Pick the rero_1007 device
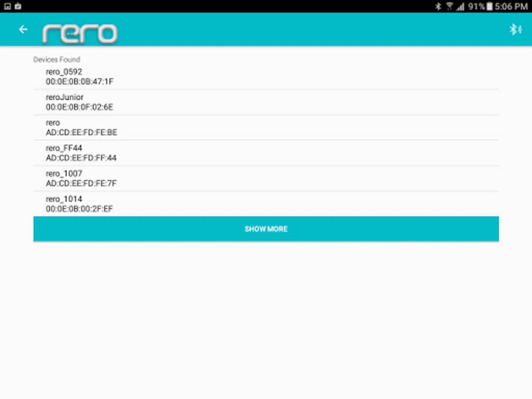The image size is (532, 399). click(x=266, y=179)
